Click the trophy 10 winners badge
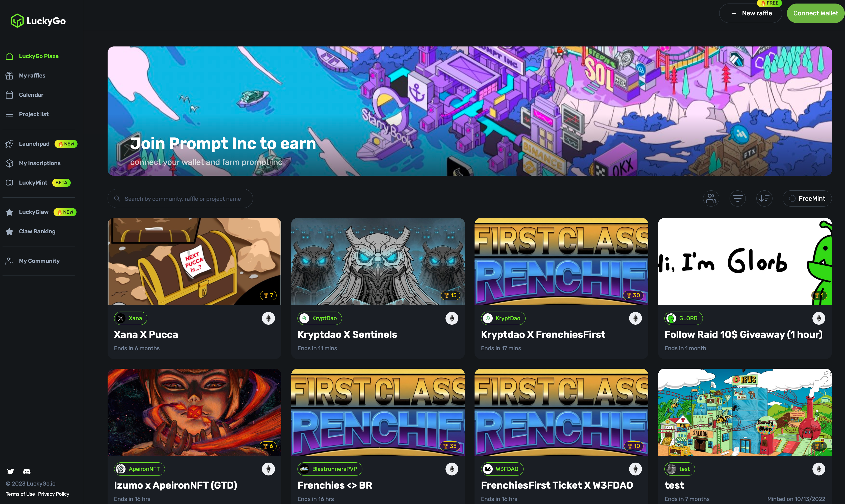Image resolution: width=845 pixels, height=504 pixels. (634, 446)
